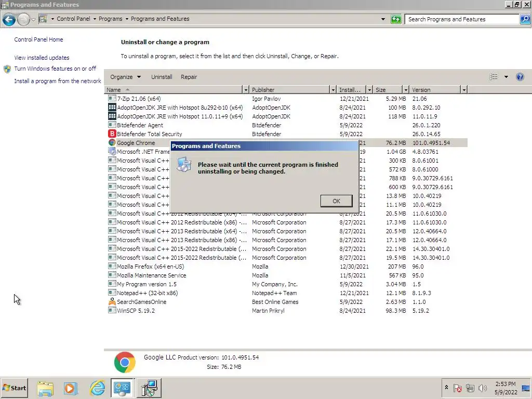Open the Publisher column filter dropdown
532x399 pixels.
click(x=333, y=89)
